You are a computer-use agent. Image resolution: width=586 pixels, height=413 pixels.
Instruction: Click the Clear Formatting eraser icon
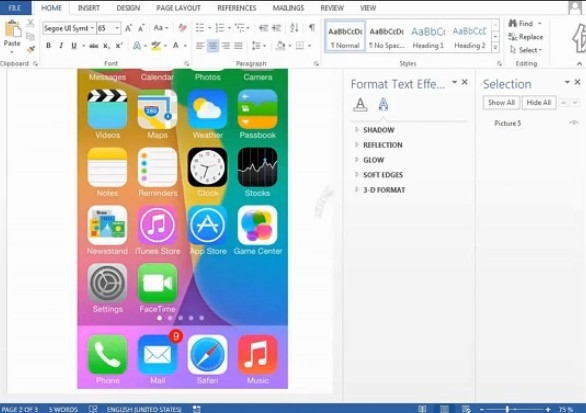[182, 28]
